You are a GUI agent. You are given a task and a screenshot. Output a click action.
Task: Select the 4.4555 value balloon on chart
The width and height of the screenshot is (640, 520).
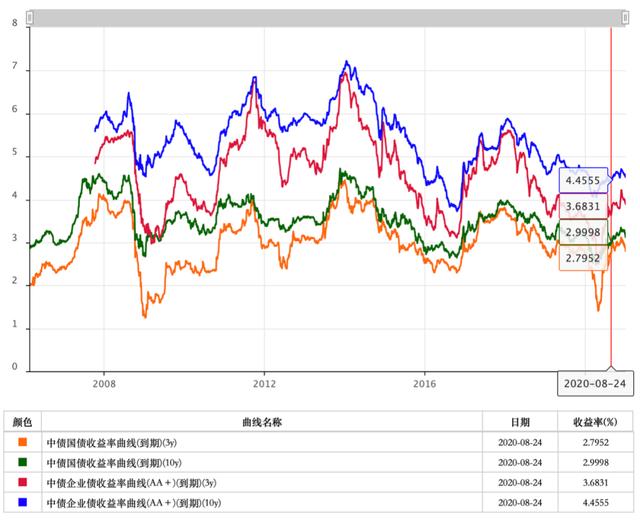coord(583,180)
